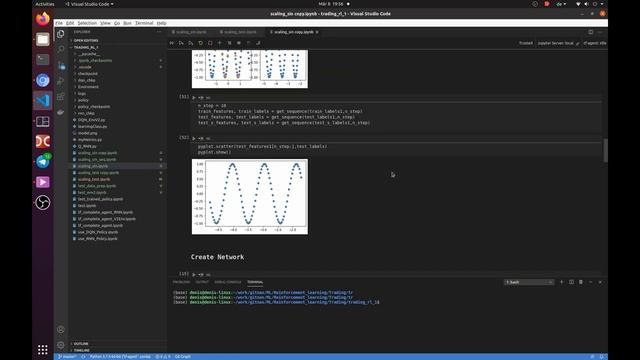Open learningClass.py in Explorer

pyautogui.click(x=92, y=127)
